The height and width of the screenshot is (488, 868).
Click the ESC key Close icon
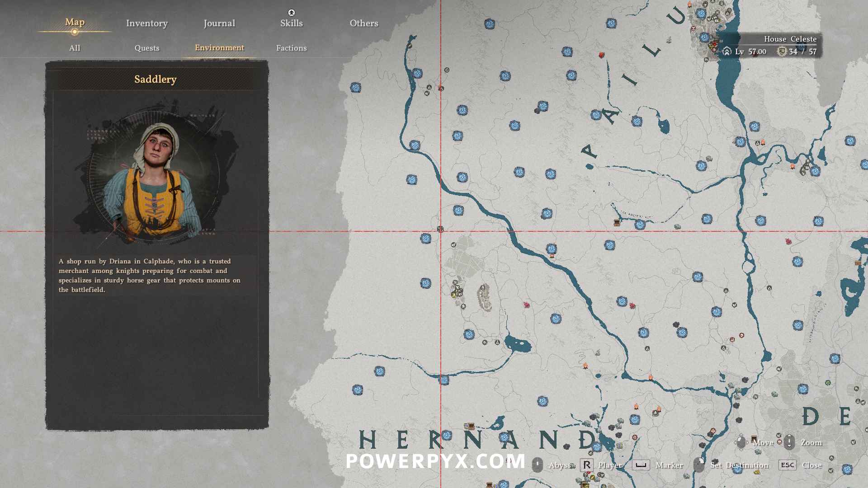point(787,465)
